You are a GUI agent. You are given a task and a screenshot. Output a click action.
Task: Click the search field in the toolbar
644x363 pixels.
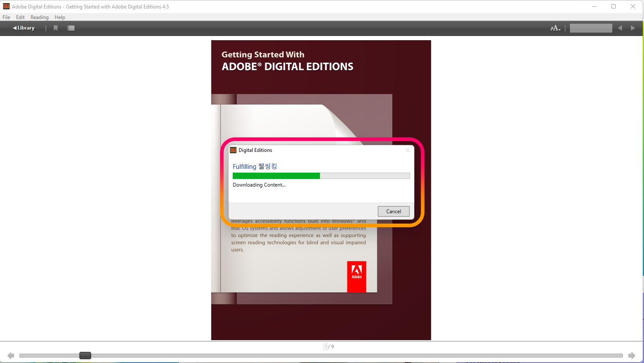point(591,28)
